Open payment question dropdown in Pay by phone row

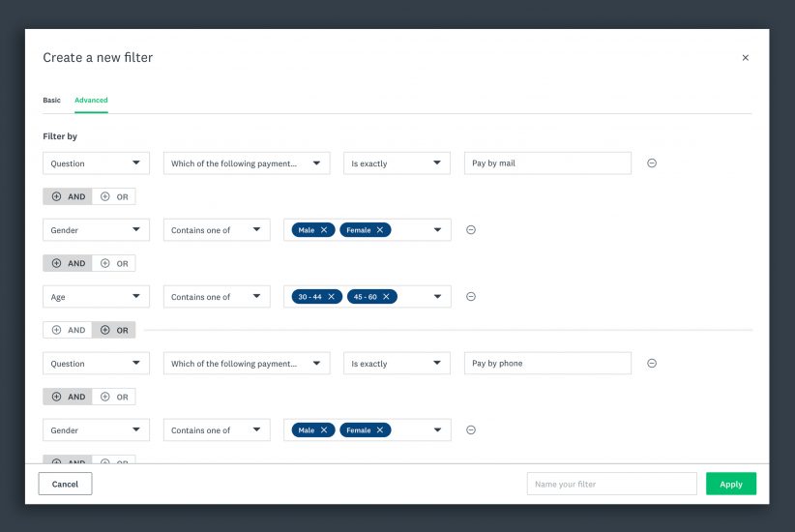coord(247,363)
